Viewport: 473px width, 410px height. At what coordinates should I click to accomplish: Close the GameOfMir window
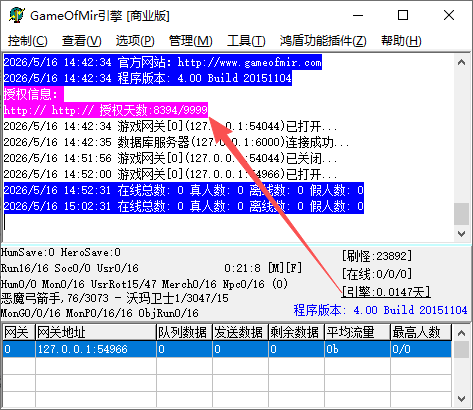[x=449, y=15]
